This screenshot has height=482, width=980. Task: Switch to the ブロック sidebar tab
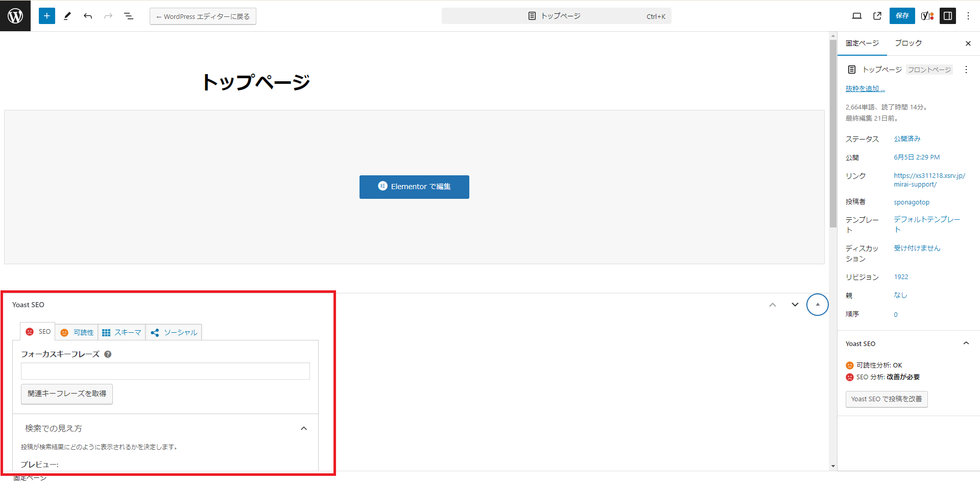[x=908, y=43]
